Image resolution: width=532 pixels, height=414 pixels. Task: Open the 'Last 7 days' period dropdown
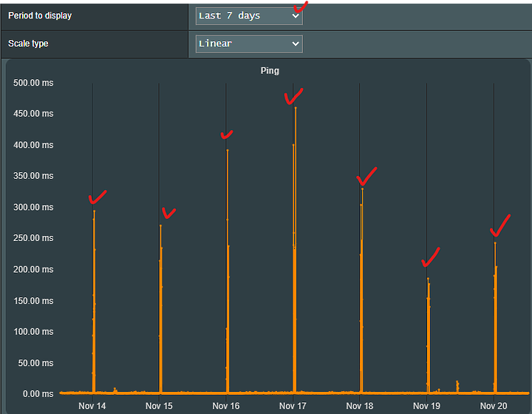point(249,16)
